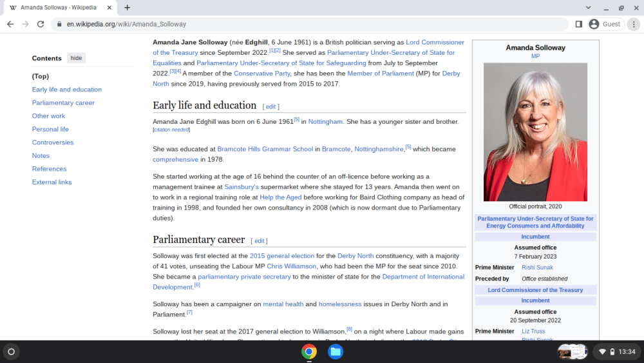
Task: Close the Amanda Solloway tab
Action: [109, 7]
